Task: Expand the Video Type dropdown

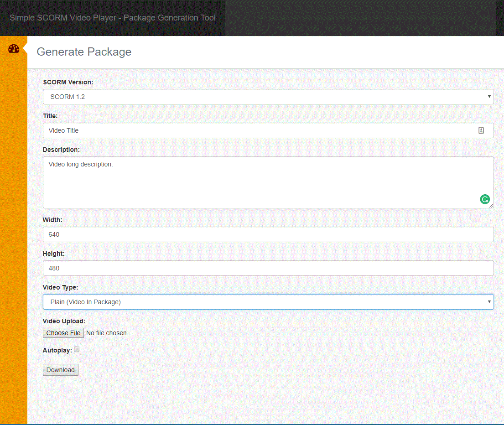Action: point(268,302)
